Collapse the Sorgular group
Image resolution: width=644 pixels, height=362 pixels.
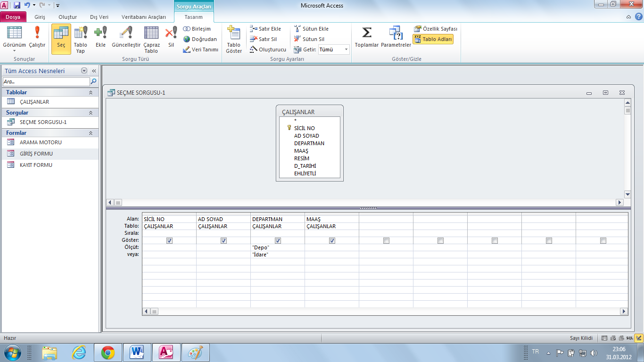pyautogui.click(x=91, y=113)
